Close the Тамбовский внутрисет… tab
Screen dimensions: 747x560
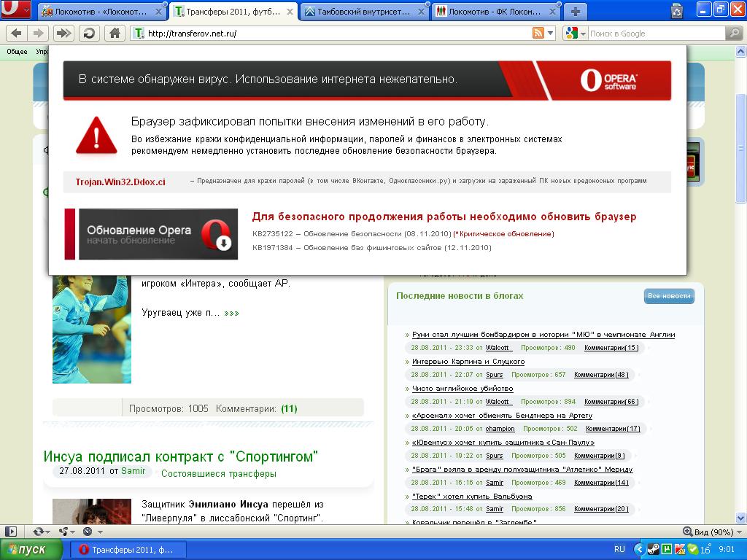pos(421,12)
